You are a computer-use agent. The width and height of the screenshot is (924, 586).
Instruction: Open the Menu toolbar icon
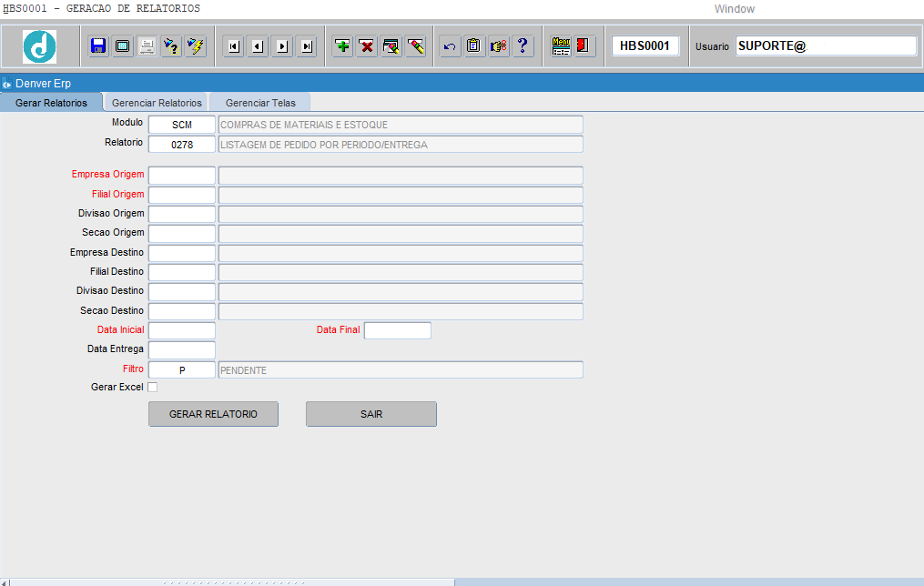[x=561, y=45]
